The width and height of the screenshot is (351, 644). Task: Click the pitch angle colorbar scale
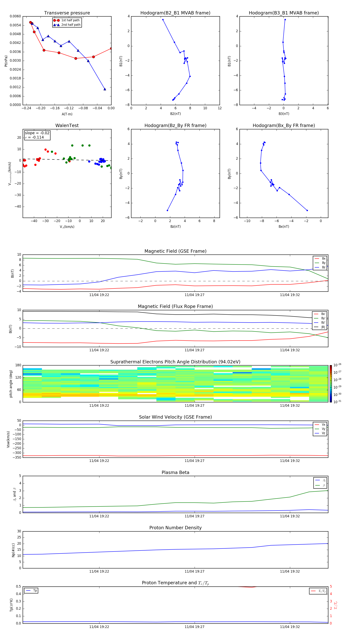(331, 384)
